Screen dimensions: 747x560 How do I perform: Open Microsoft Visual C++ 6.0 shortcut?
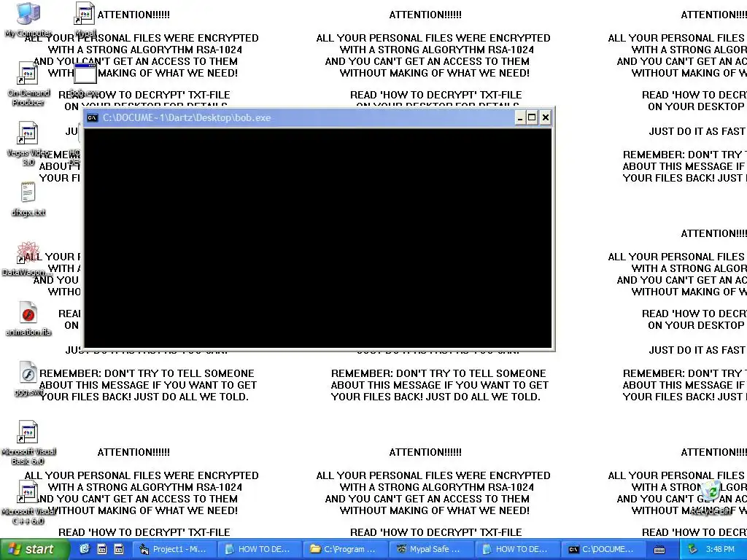[28, 502]
